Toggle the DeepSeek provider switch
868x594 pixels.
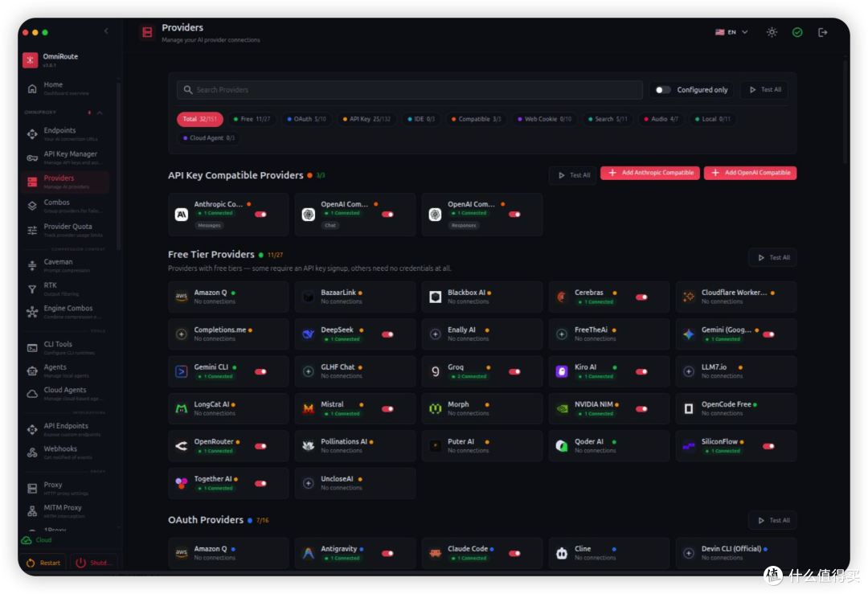(x=387, y=334)
